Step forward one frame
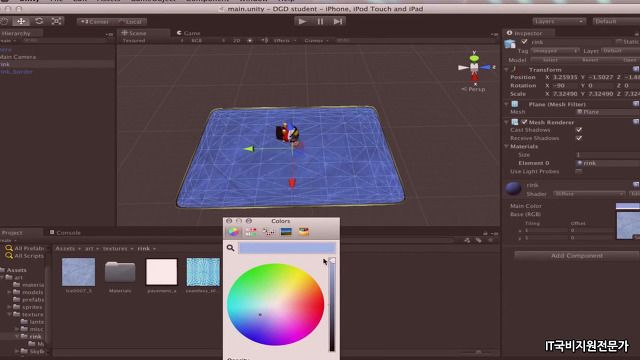This screenshot has width=640, height=360. (x=338, y=21)
